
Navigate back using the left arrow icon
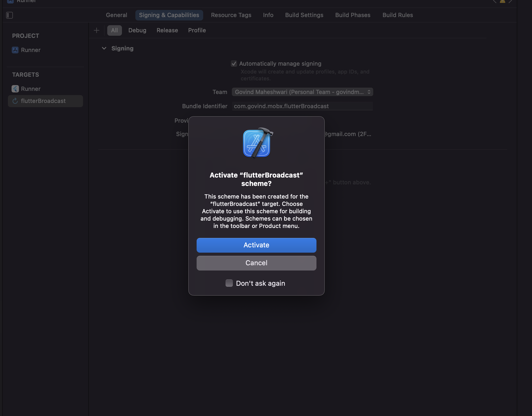click(x=495, y=2)
